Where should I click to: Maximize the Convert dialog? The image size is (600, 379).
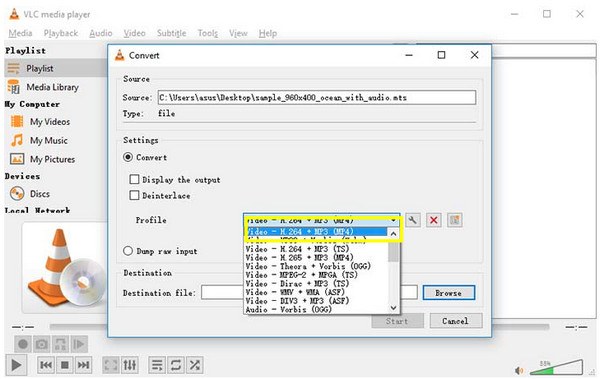(x=441, y=55)
